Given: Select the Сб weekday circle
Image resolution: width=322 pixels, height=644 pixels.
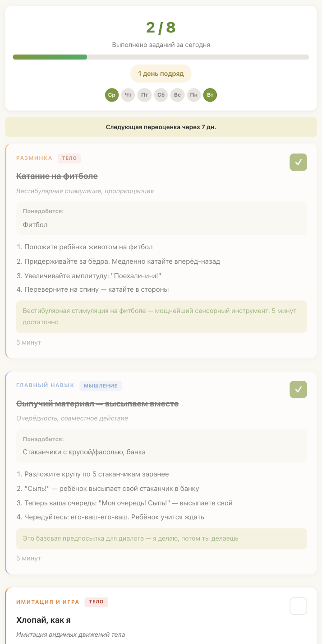Looking at the screenshot, I should pyautogui.click(x=161, y=95).
